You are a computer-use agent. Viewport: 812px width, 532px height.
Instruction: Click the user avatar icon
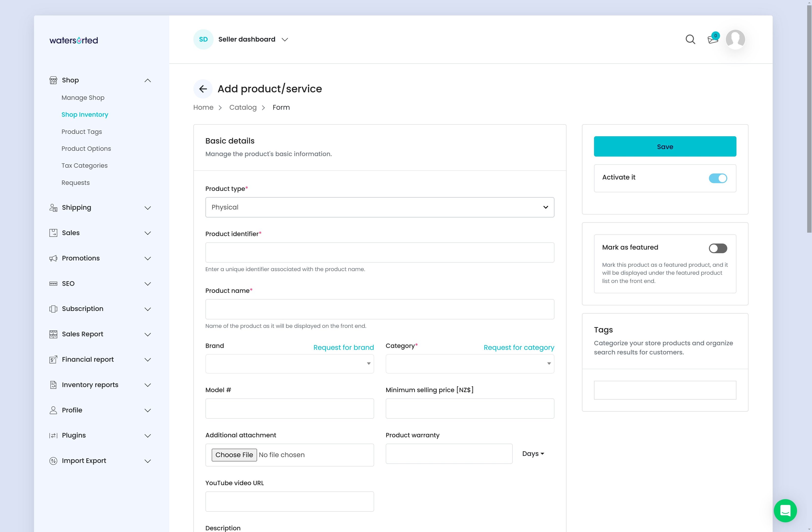(x=735, y=40)
